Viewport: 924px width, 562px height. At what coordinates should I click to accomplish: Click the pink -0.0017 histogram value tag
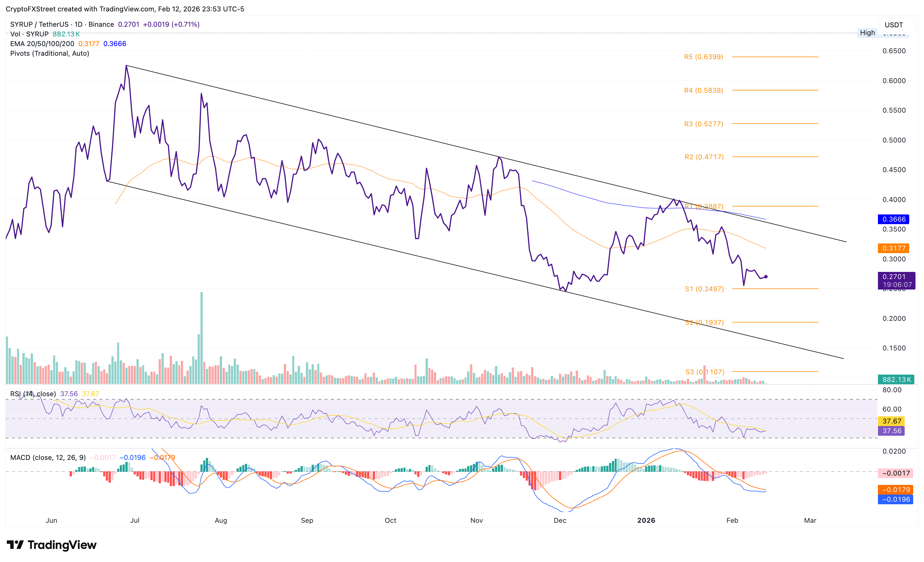click(x=895, y=473)
